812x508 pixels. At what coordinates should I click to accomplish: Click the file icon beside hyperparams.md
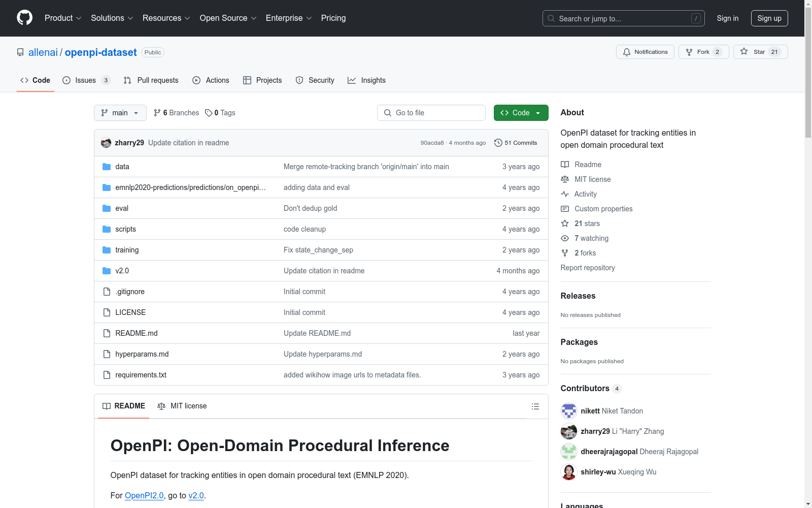click(x=107, y=354)
